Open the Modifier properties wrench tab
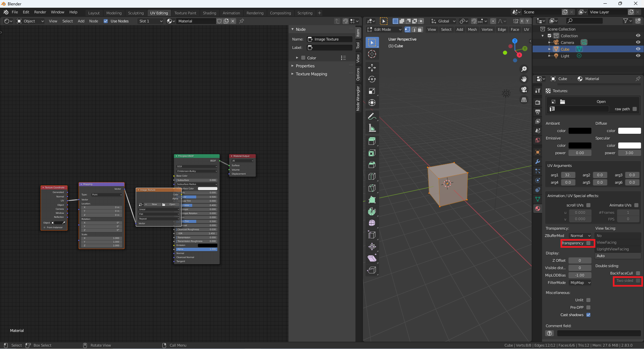The width and height of the screenshot is (644, 349). pos(538,162)
